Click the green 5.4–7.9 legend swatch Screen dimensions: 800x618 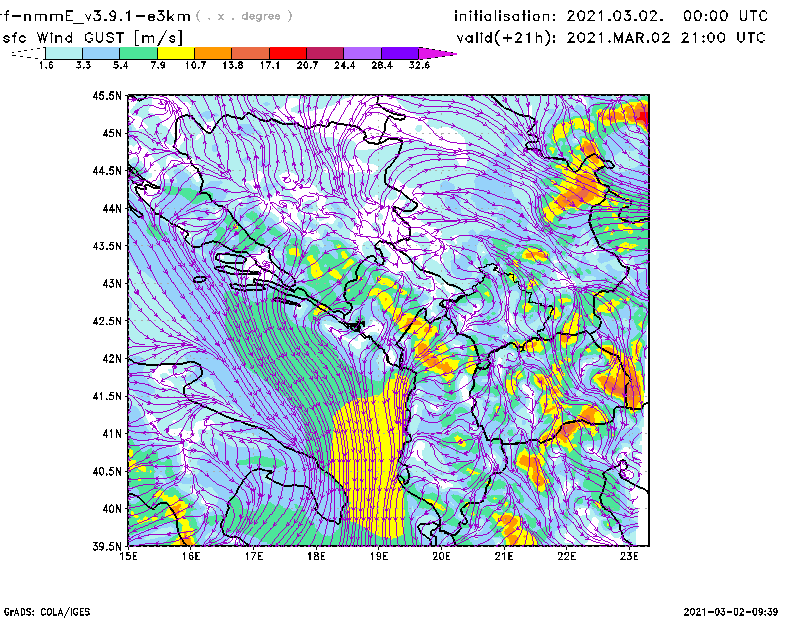[x=138, y=53]
